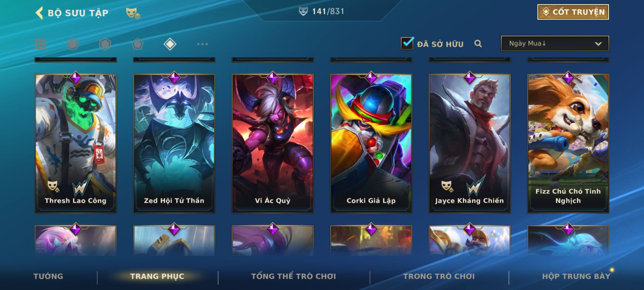Filter by the pentagon rarity gem icon

pos(137,44)
